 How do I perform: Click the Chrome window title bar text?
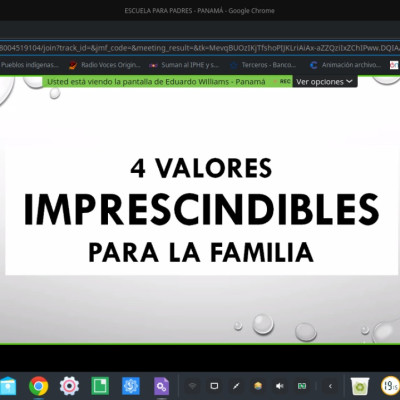coord(200,11)
